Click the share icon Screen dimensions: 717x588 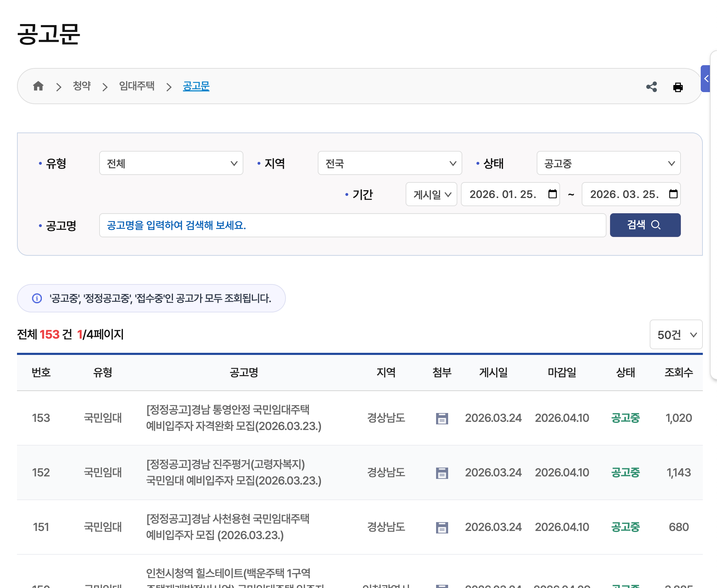click(x=651, y=87)
